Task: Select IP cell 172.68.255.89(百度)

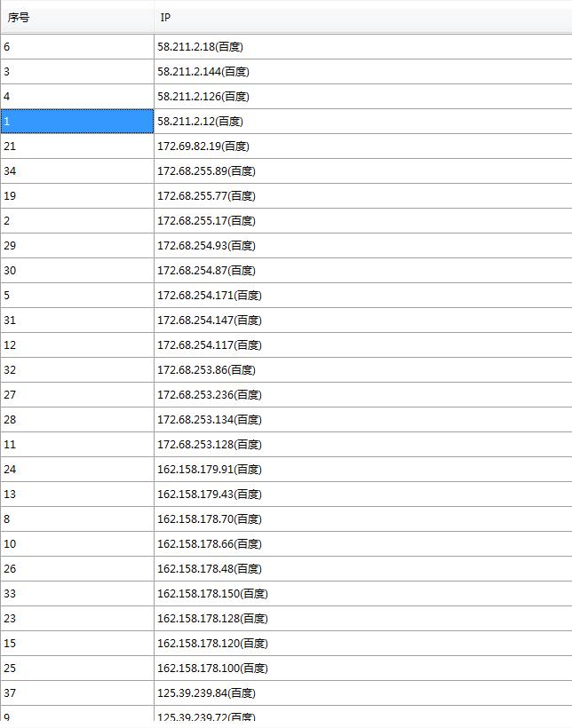Action: point(363,170)
